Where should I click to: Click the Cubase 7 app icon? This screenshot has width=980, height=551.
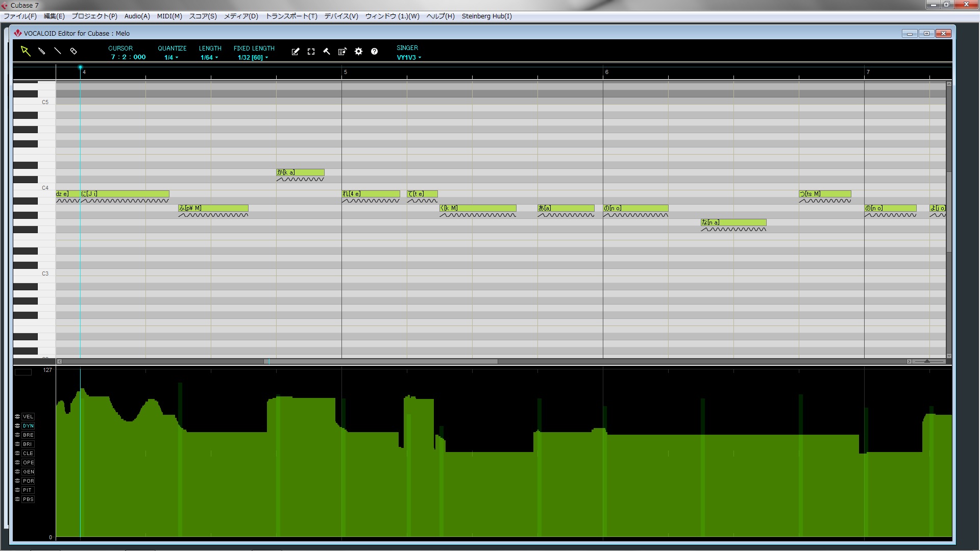pos(5,5)
